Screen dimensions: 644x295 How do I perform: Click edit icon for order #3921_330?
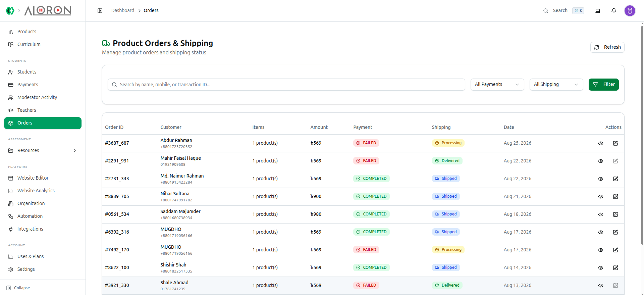click(x=615, y=286)
